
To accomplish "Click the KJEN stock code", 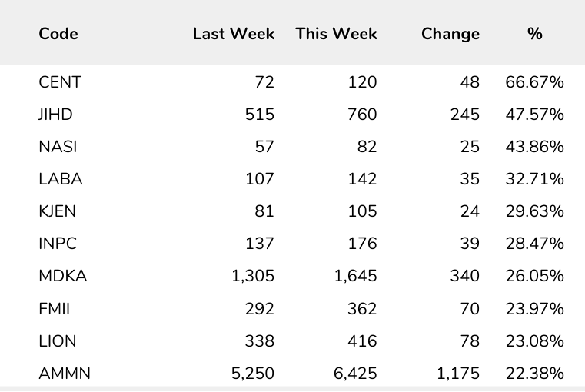I will [x=58, y=211].
